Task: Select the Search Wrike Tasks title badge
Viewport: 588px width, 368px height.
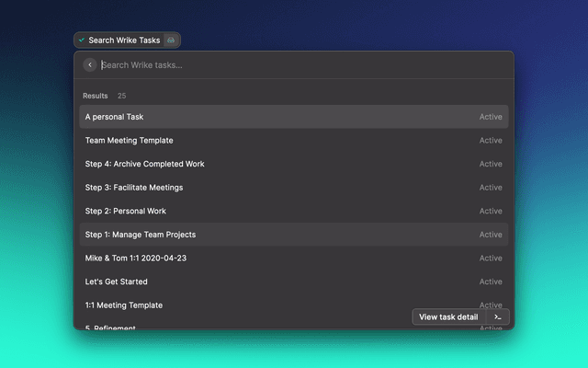Action: pos(124,40)
